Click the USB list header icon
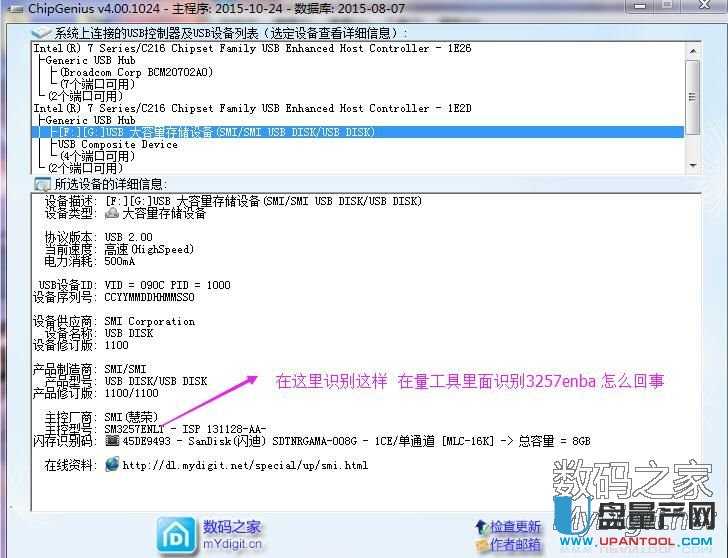Screen dimensions: 728x558 tap(41, 33)
